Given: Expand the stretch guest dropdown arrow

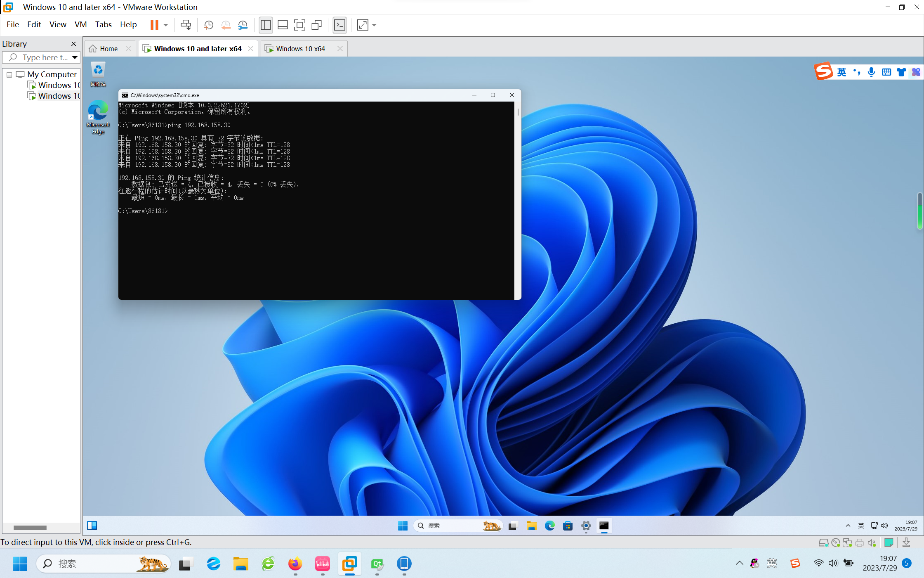Looking at the screenshot, I should (x=374, y=25).
